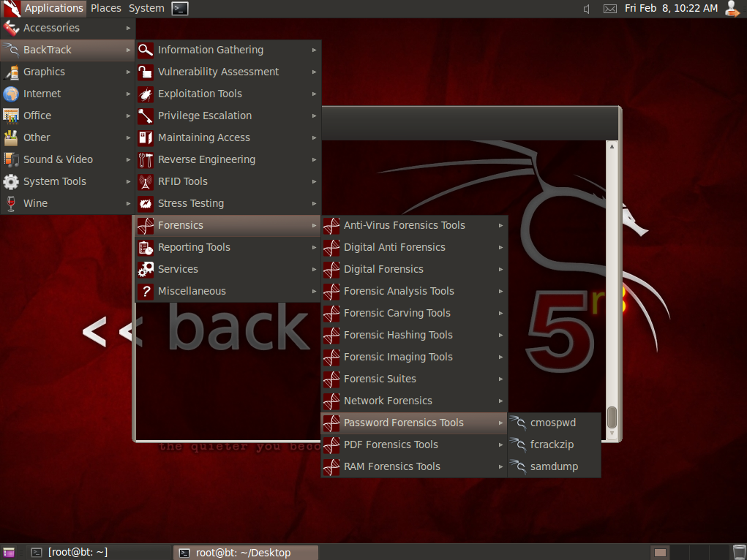747x560 pixels.
Task: Expand the Forensic Hashing Tools submenu arrow
Action: click(x=500, y=335)
